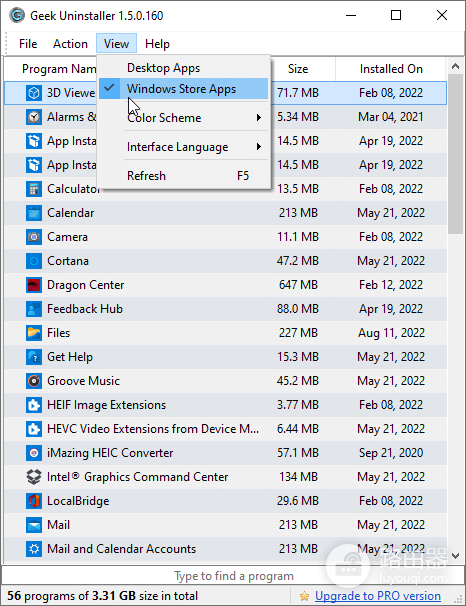Image resolution: width=466 pixels, height=606 pixels.
Task: Click the Mar 04, 2021 install date
Action: point(391,117)
